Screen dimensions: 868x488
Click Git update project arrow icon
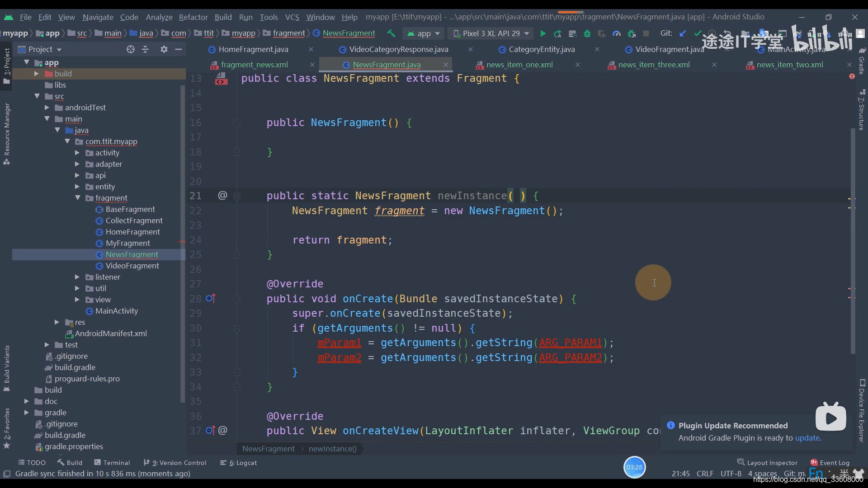click(683, 33)
